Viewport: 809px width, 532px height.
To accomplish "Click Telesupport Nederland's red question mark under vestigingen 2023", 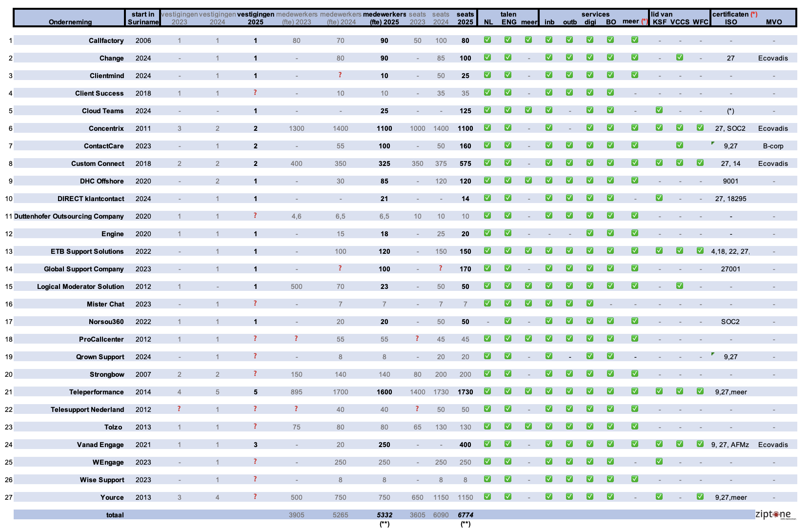I will (179, 409).
